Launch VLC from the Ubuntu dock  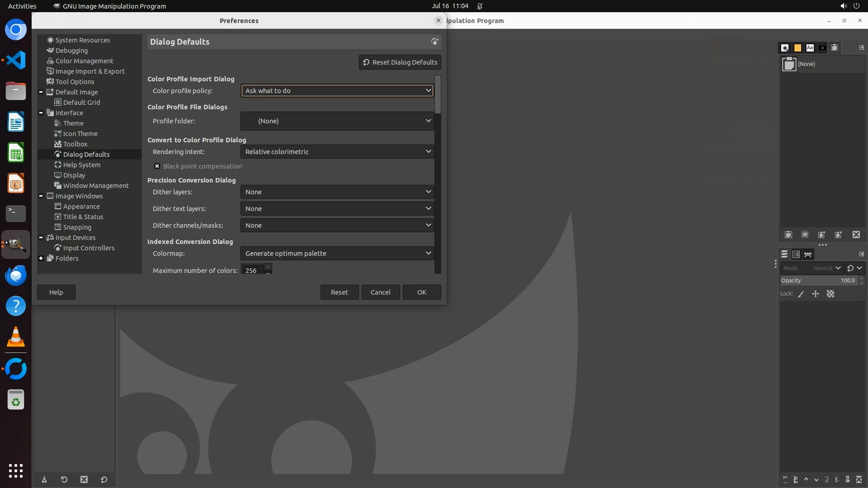(16, 337)
